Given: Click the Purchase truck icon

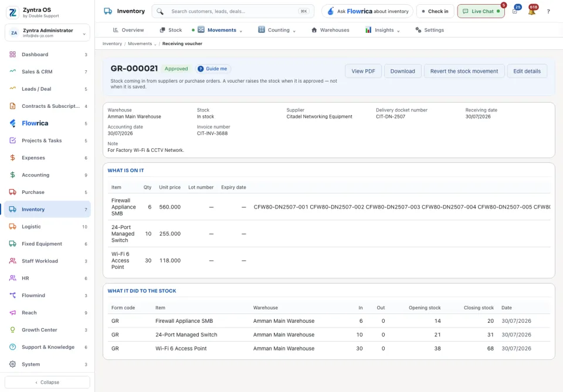Looking at the screenshot, I should click(12, 192).
